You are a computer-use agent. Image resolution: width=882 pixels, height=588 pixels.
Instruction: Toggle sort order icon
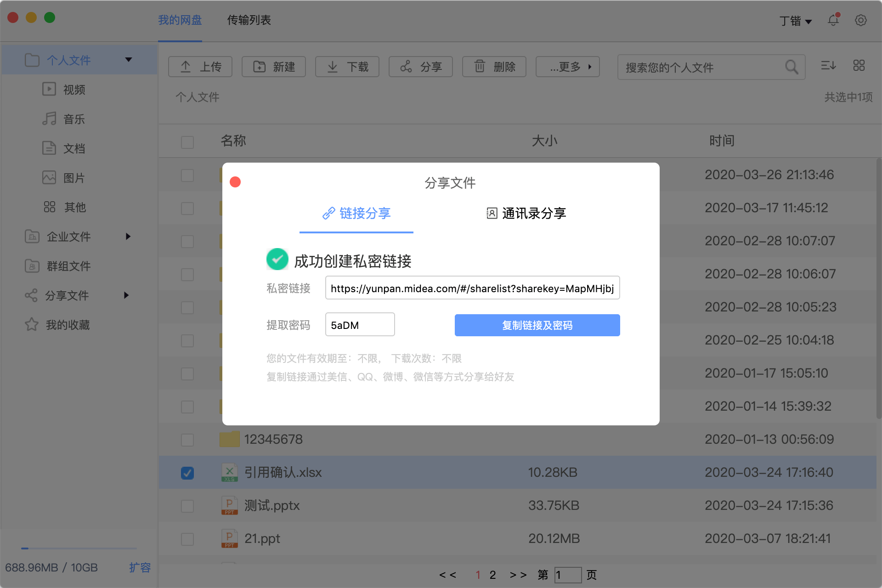point(829,66)
